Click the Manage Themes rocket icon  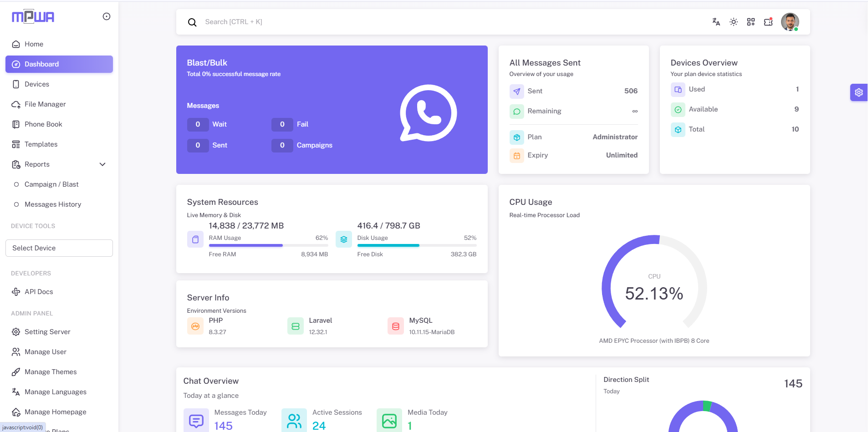[x=16, y=372]
